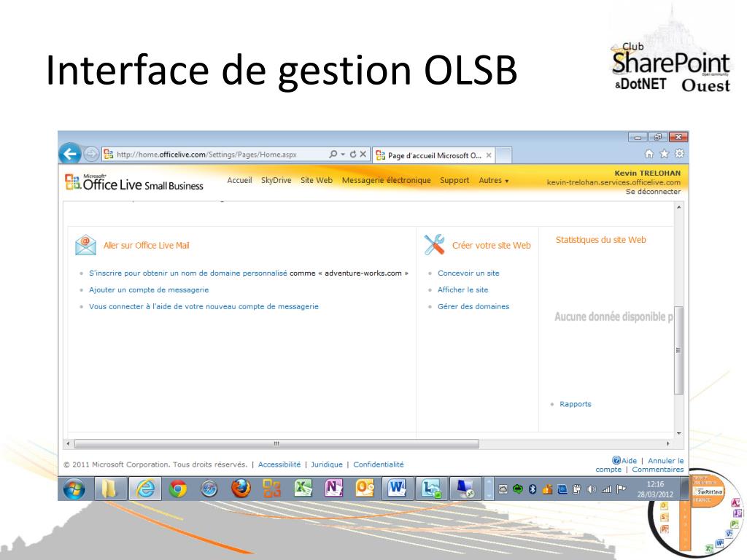The height and width of the screenshot is (560, 747).
Task: Open the SkyDrive menu item
Action: [x=276, y=181]
